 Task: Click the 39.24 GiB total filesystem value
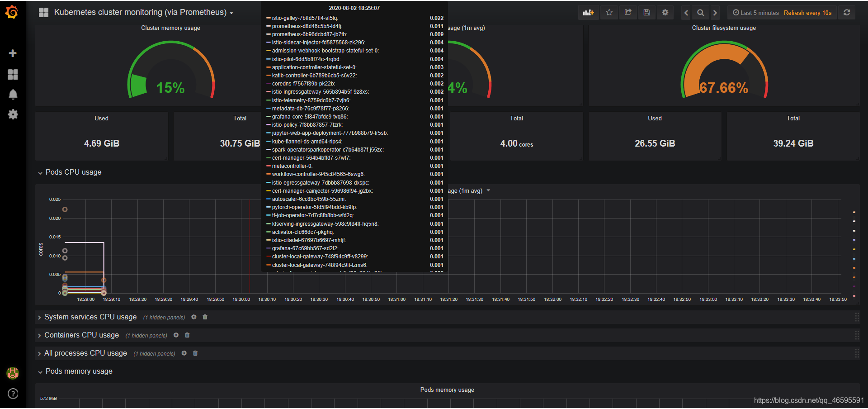pyautogui.click(x=793, y=143)
